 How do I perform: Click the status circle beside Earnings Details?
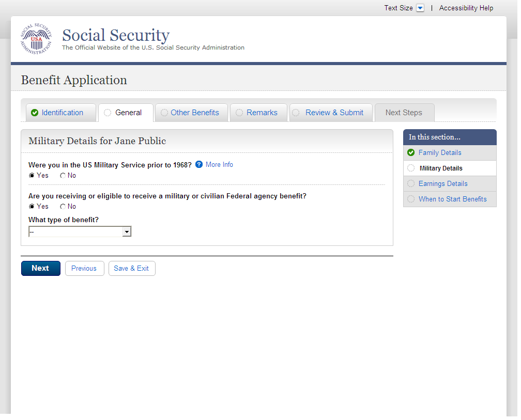(x=411, y=183)
